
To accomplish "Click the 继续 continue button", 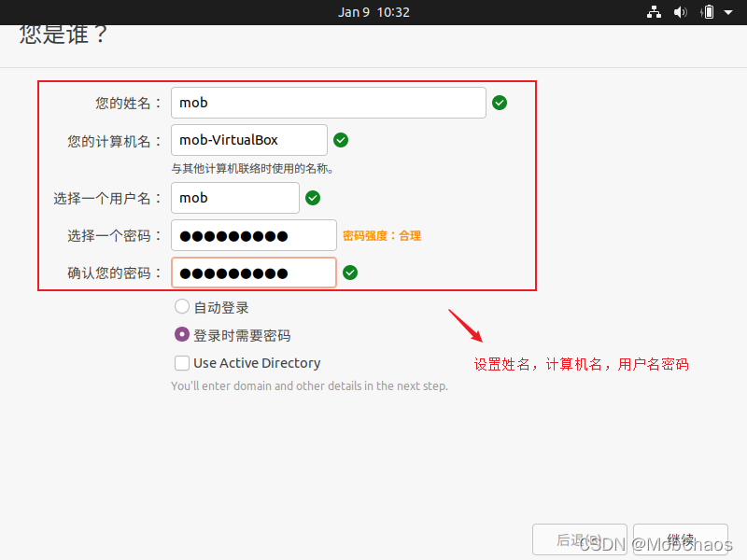I will click(681, 539).
